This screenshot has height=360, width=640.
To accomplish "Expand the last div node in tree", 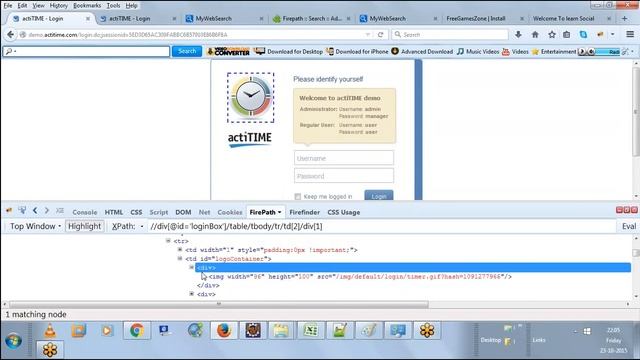I will coord(191,294).
